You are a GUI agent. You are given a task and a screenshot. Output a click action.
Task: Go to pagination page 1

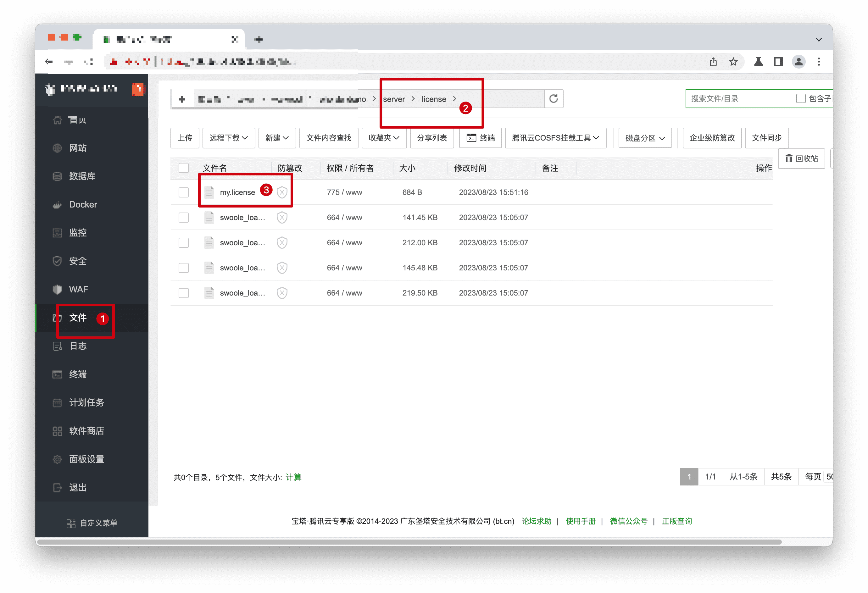689,476
